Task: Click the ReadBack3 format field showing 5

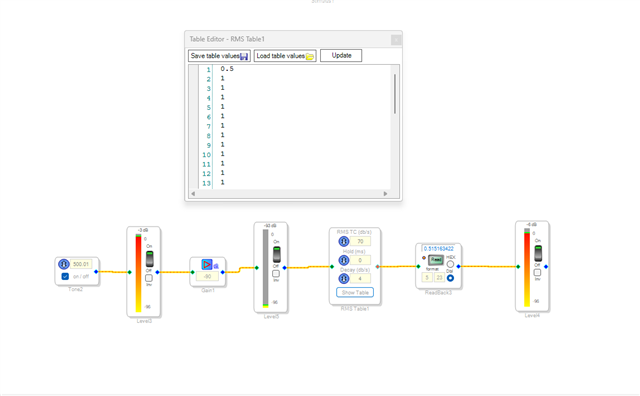Action: click(x=427, y=278)
